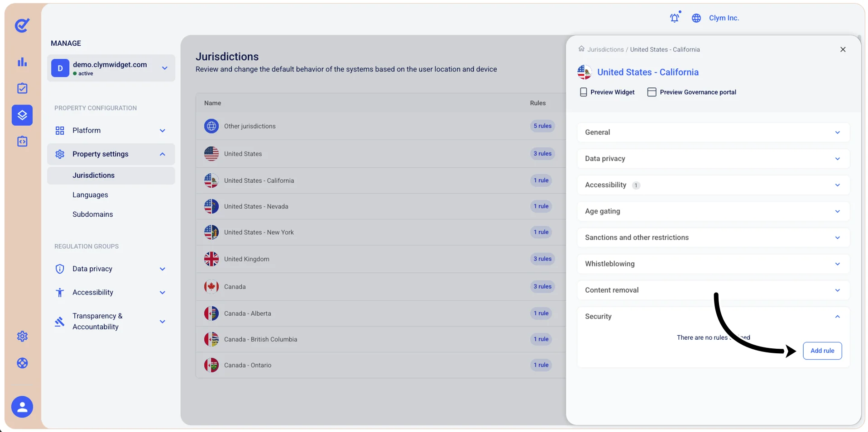Open Jurisdictions in the sidebar
868x432 pixels.
(x=111, y=176)
